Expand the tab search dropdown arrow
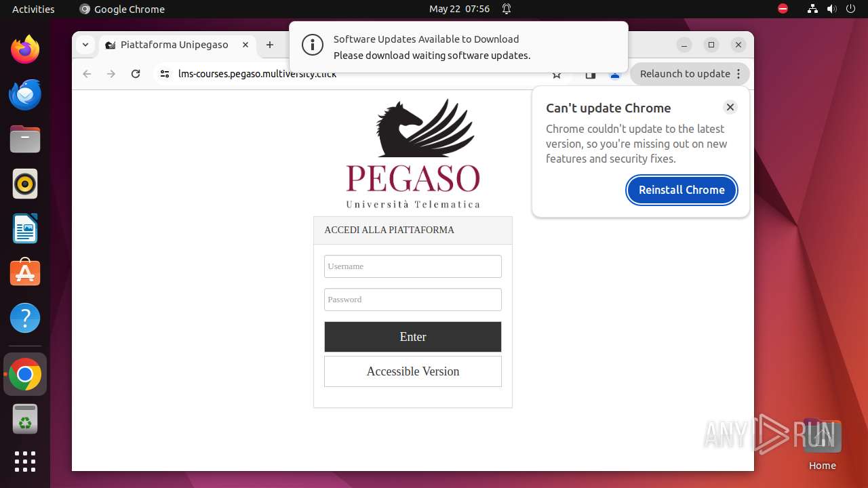This screenshot has height=488, width=868. (x=85, y=45)
